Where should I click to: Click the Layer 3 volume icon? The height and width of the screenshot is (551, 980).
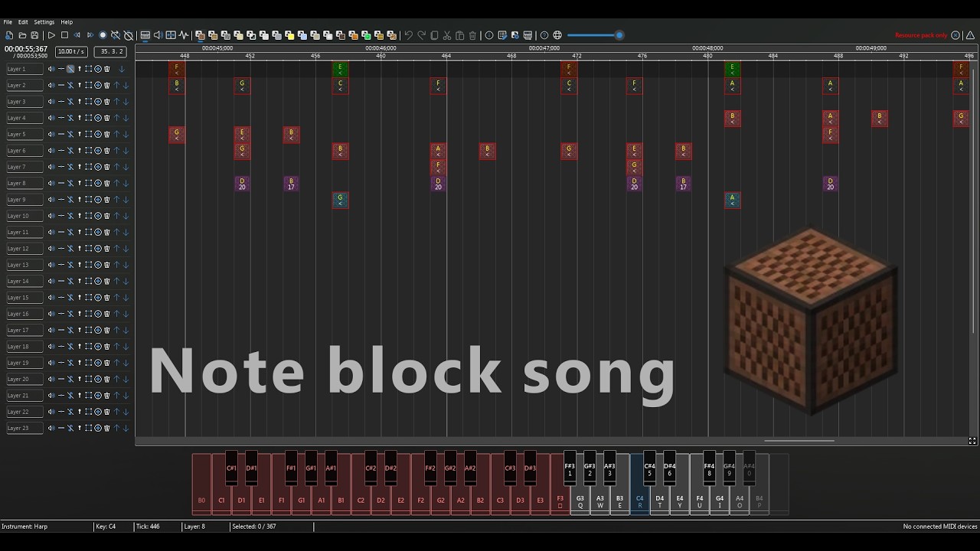pyautogui.click(x=51, y=102)
